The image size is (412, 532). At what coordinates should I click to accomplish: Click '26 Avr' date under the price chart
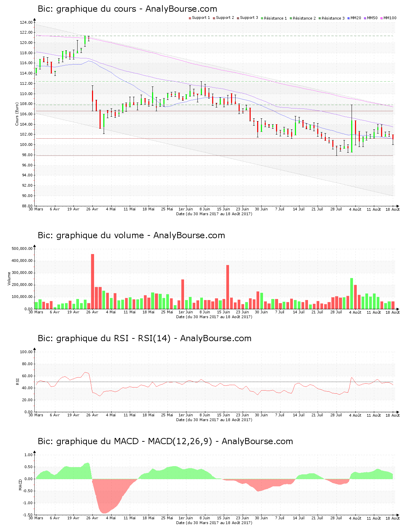pos(92,209)
